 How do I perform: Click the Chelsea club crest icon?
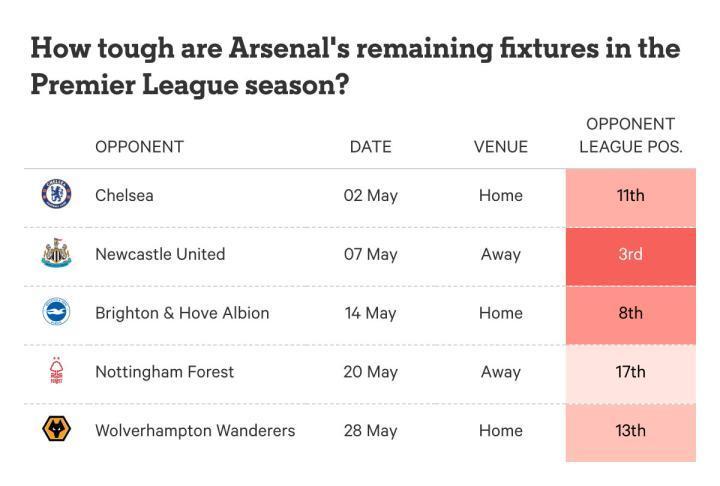pyautogui.click(x=56, y=195)
